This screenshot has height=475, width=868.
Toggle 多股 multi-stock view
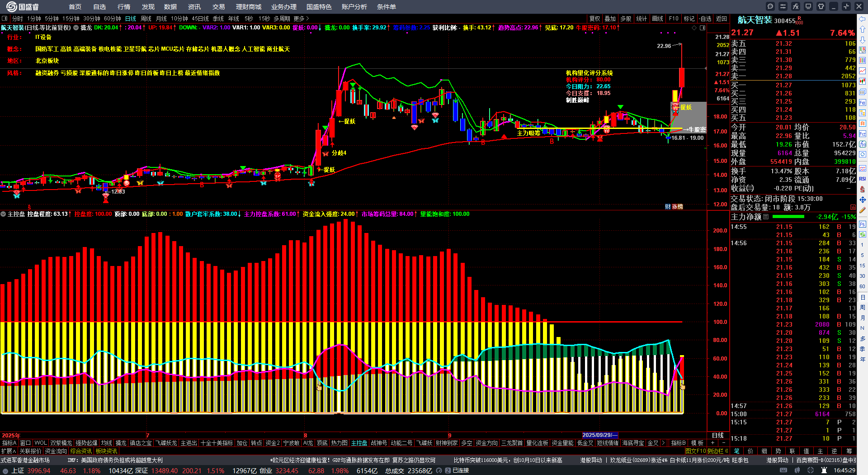click(x=626, y=19)
